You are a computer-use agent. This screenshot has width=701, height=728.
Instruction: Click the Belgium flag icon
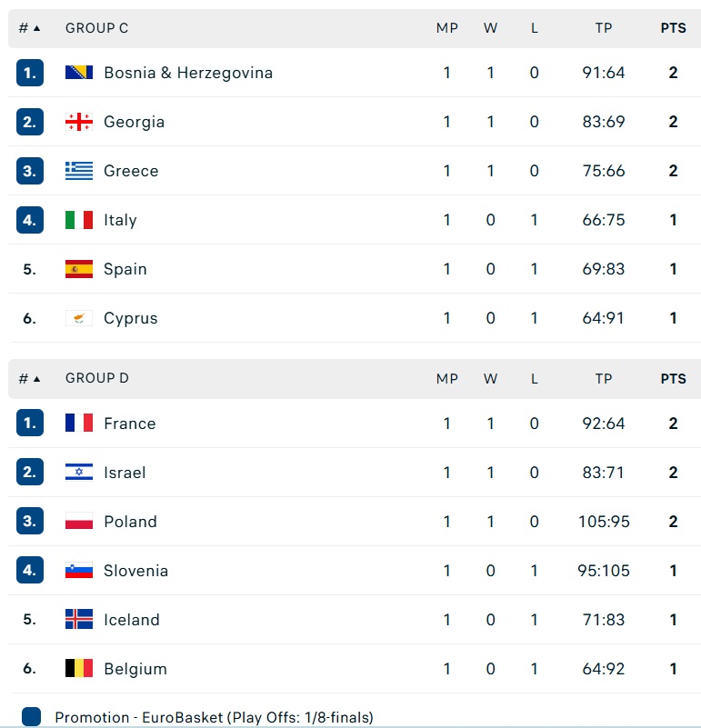click(79, 668)
